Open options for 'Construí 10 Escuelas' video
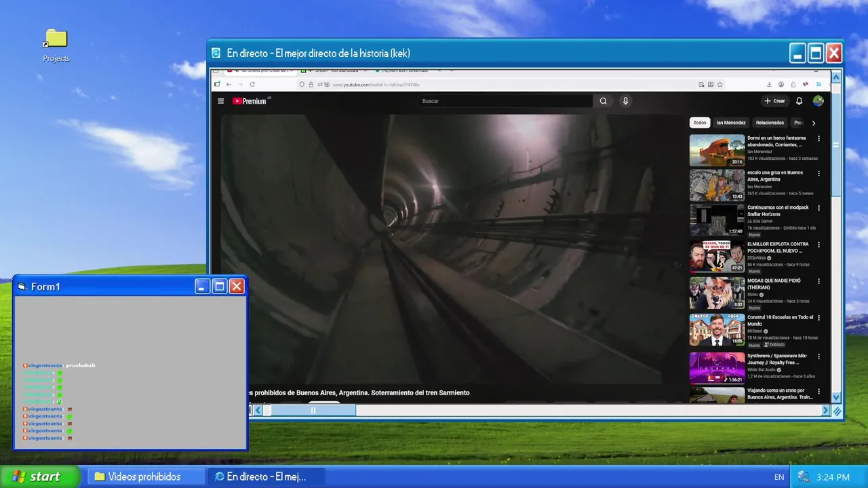This screenshot has width=868, height=488. 818,318
